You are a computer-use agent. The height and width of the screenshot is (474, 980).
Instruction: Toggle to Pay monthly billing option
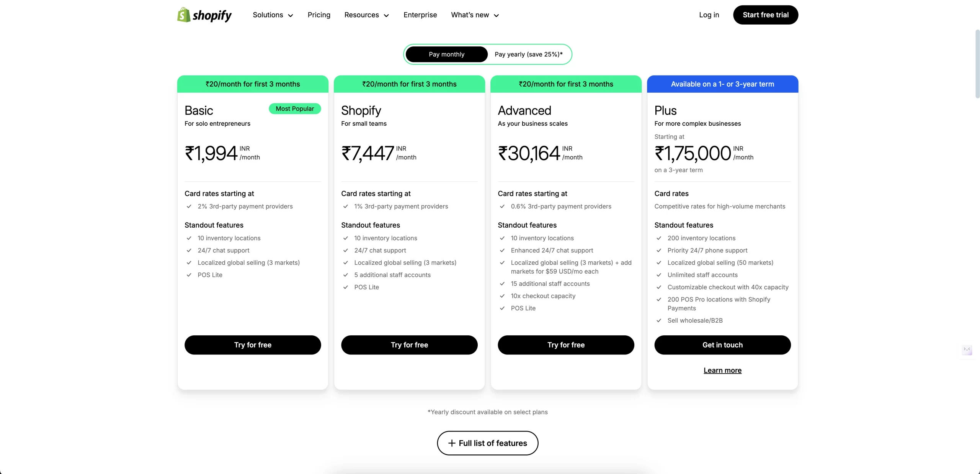(x=446, y=54)
